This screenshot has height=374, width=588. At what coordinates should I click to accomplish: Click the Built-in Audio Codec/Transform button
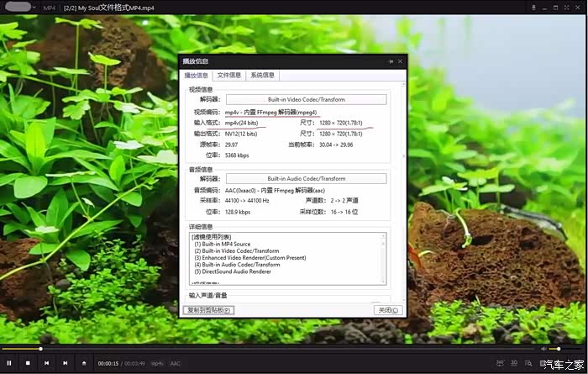coord(307,178)
